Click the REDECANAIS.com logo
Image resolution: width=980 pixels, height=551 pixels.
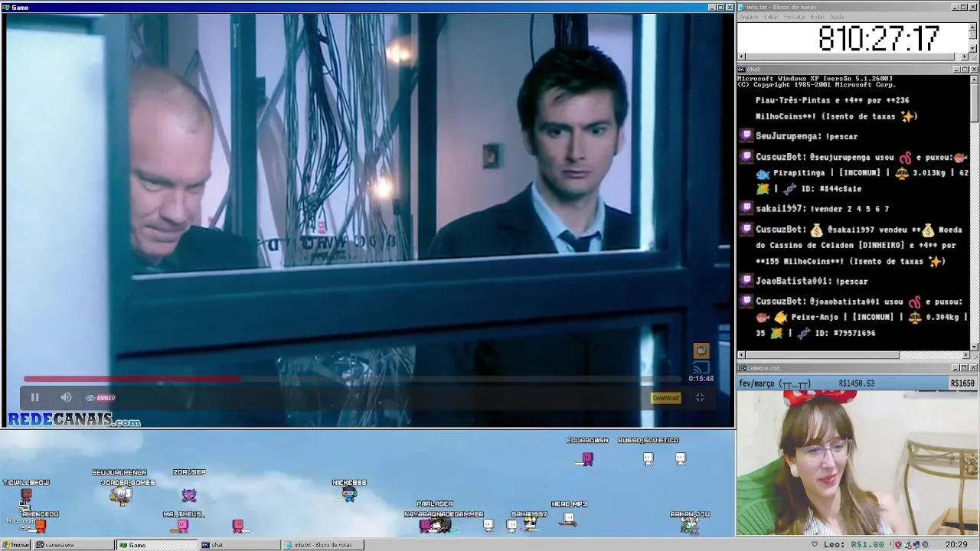[x=74, y=420]
